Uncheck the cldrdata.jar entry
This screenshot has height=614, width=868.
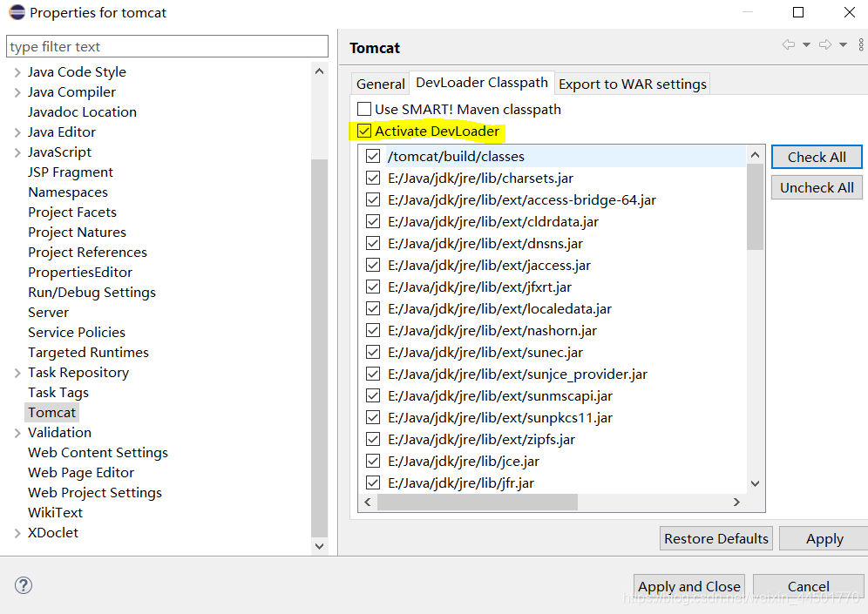tap(373, 222)
